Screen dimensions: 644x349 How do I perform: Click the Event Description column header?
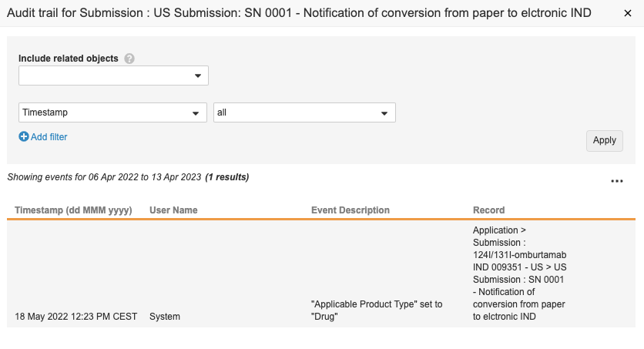click(x=351, y=210)
